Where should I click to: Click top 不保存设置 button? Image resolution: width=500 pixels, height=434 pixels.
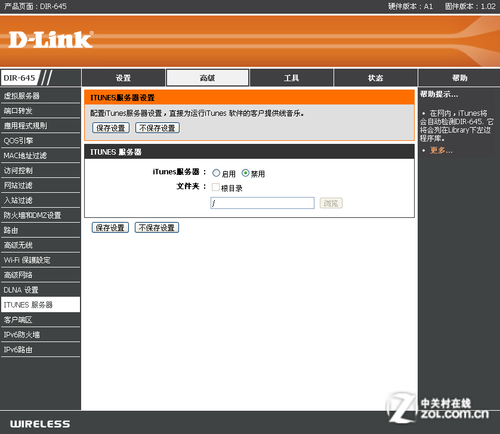tap(157, 128)
